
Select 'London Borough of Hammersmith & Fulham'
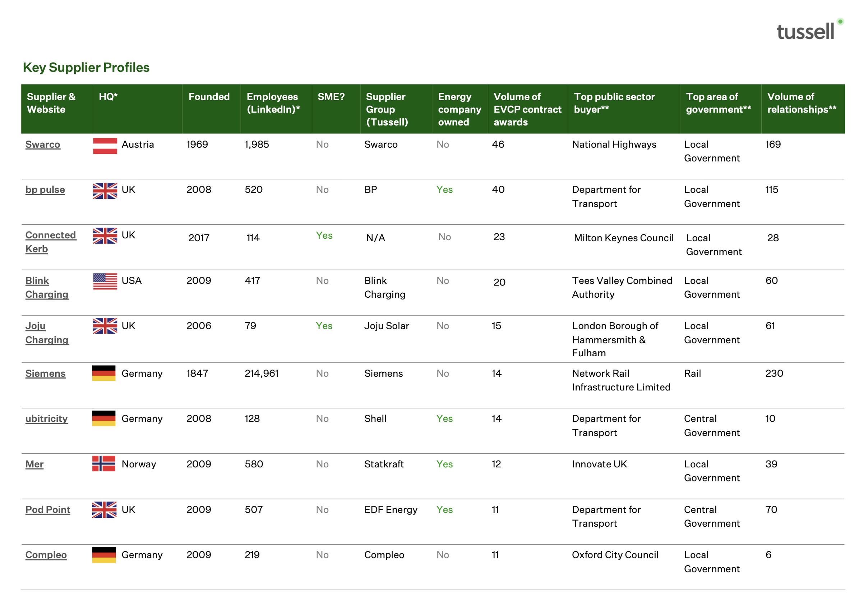(615, 339)
